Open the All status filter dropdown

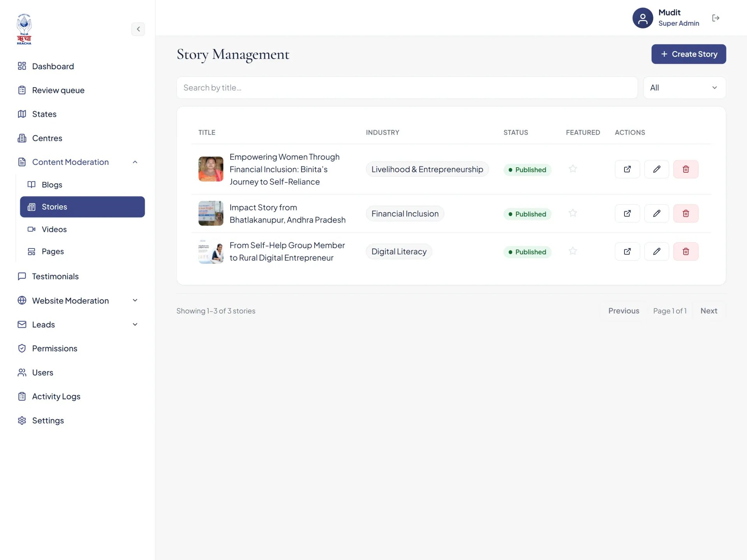[x=684, y=88]
